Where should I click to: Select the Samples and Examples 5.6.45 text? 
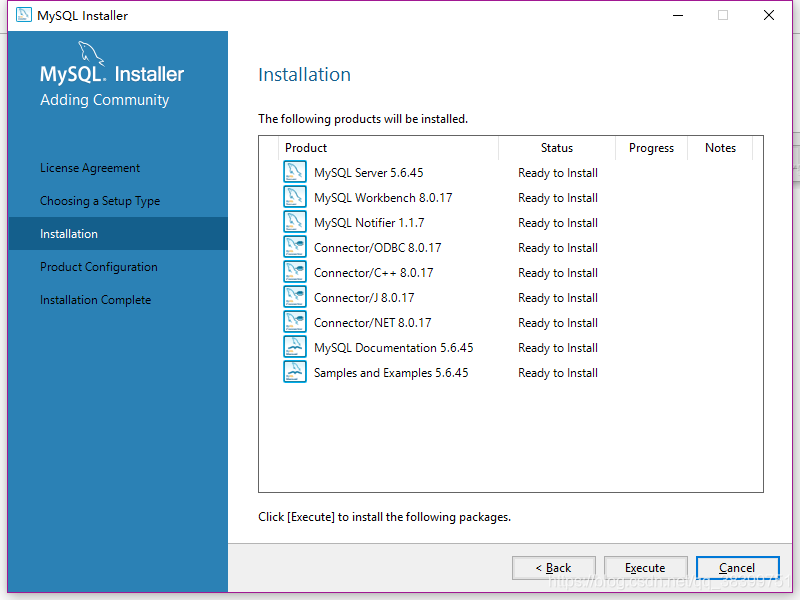391,373
